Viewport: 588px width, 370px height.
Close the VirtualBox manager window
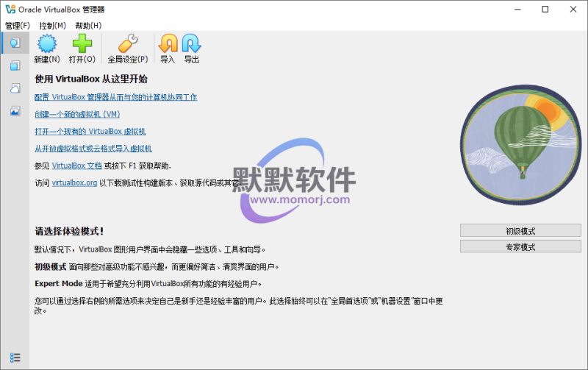pos(573,10)
